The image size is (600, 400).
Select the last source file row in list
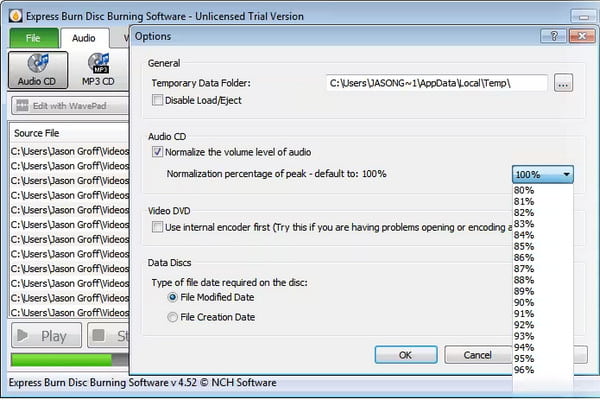tap(70, 313)
